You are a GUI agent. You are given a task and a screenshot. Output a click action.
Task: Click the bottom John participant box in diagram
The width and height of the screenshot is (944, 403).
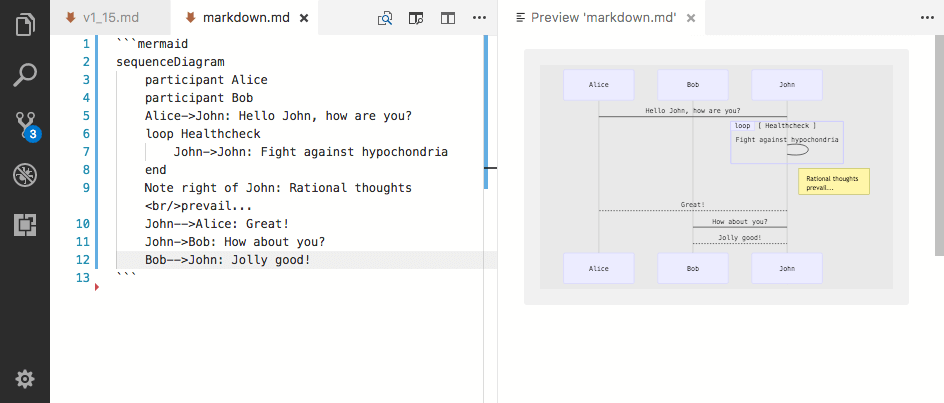click(787, 269)
